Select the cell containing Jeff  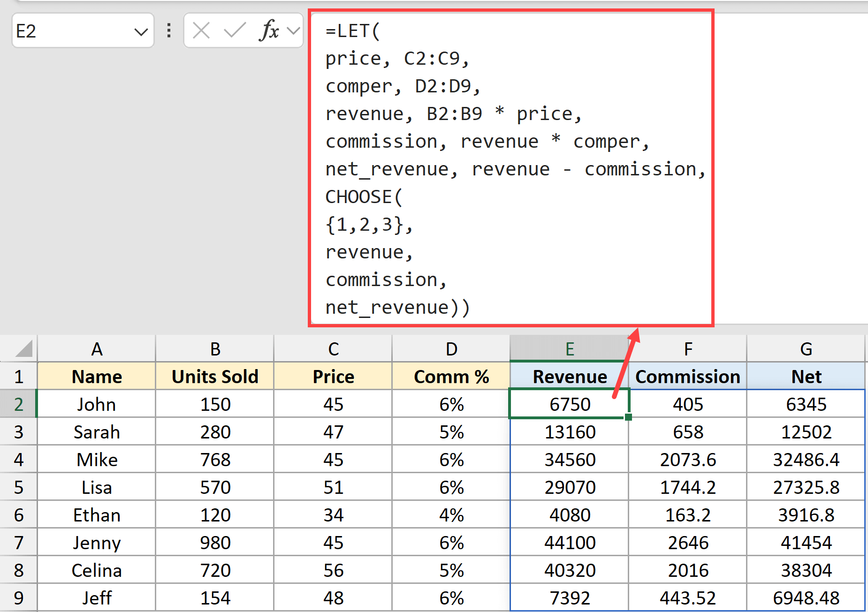97,597
